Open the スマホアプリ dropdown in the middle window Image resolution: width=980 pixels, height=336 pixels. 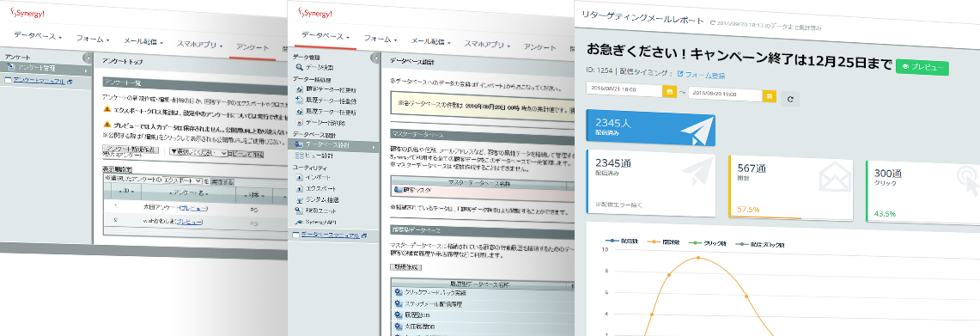[488, 45]
